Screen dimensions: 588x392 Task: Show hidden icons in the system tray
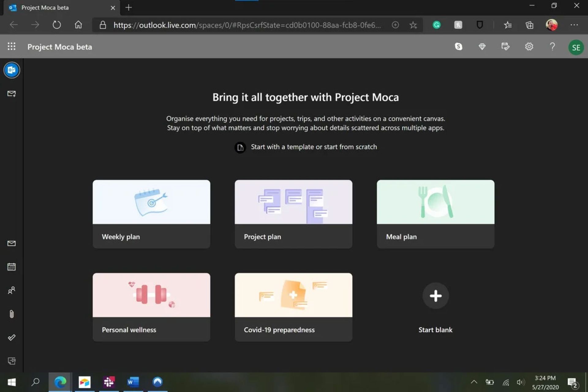click(474, 382)
